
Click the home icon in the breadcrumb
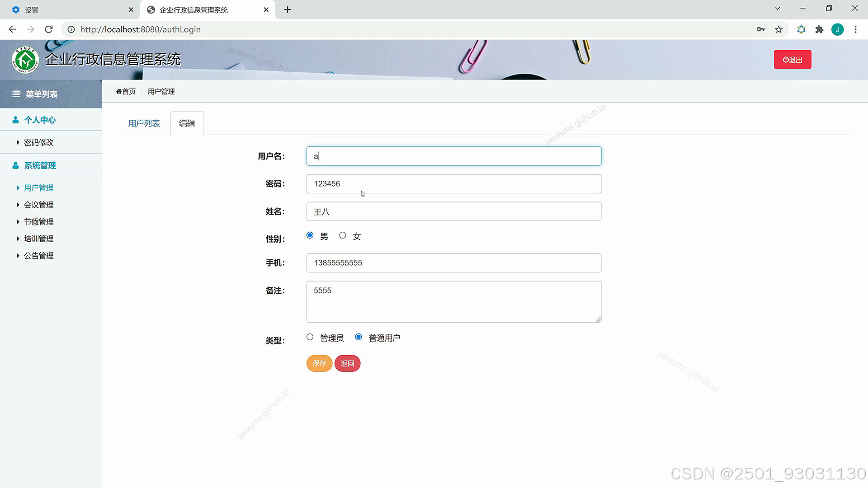click(x=119, y=91)
